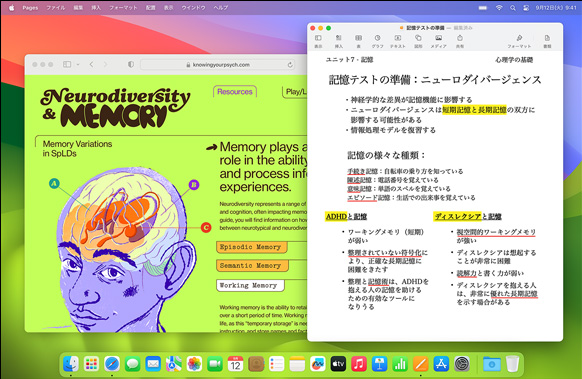
Task: Click the ADHDと記憶 heading in the document
Action: tap(346, 216)
